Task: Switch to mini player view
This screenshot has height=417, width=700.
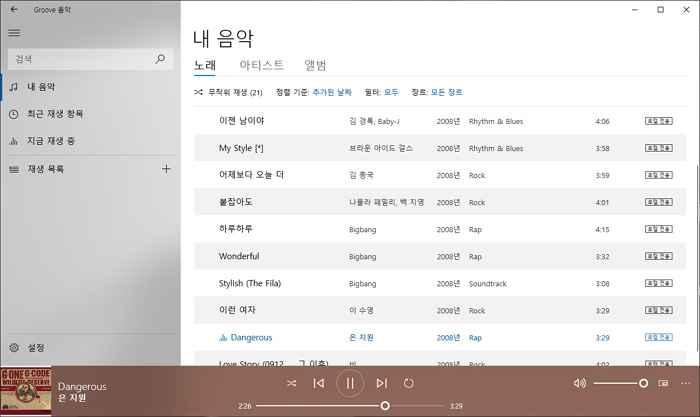Action: (x=663, y=383)
